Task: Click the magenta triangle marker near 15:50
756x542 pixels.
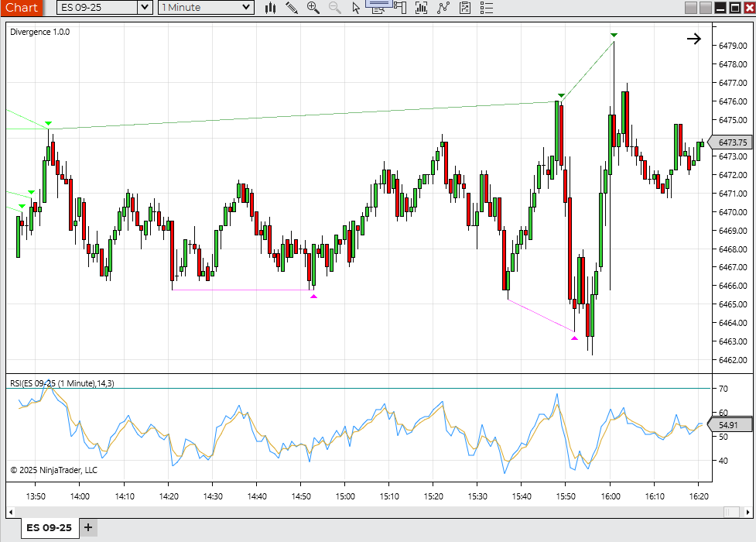Action: tap(574, 338)
